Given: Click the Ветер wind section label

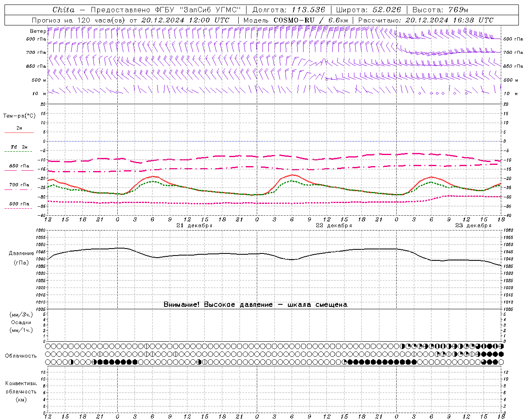Looking at the screenshot, I should pos(38,31).
